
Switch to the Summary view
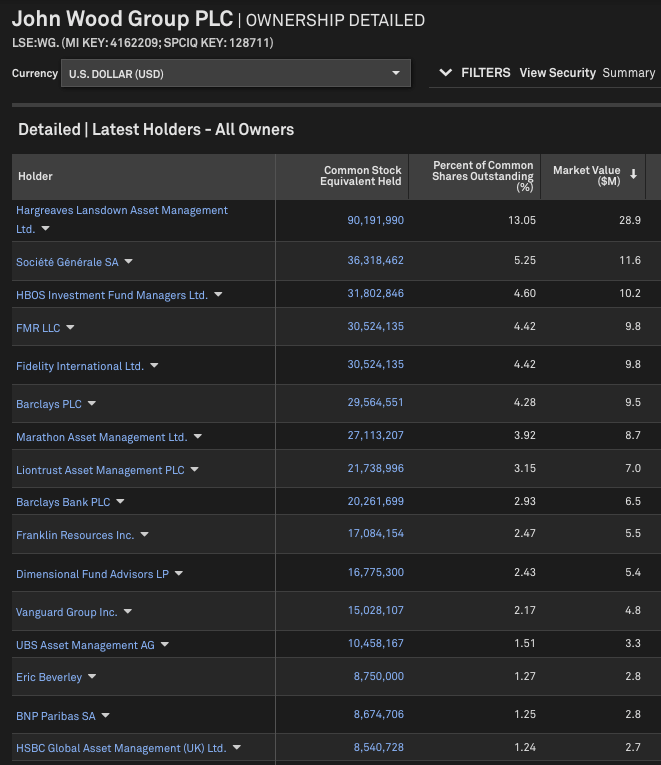click(x=628, y=73)
